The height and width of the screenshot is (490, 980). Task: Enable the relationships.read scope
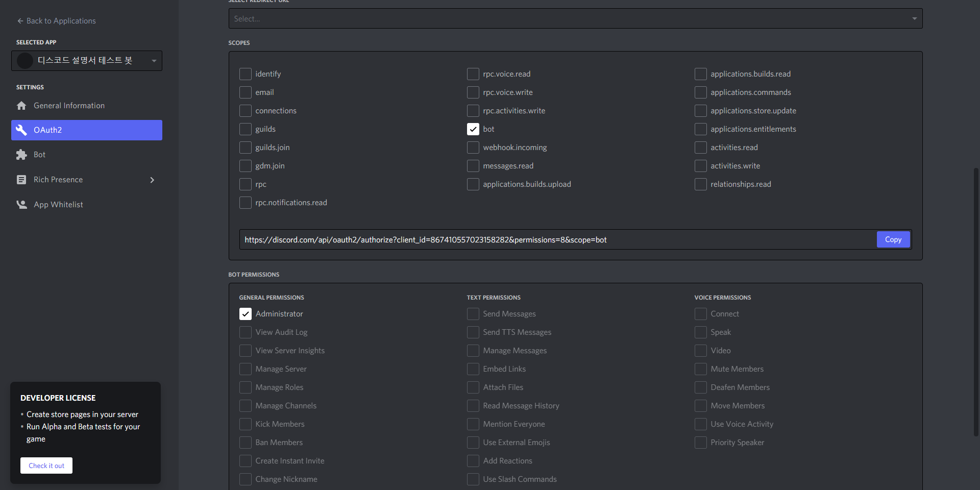point(701,184)
